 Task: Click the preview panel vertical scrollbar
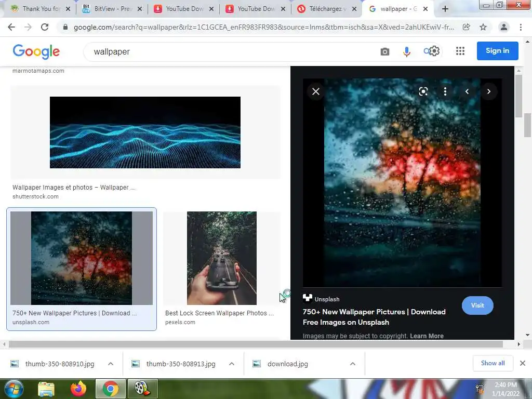point(518,96)
